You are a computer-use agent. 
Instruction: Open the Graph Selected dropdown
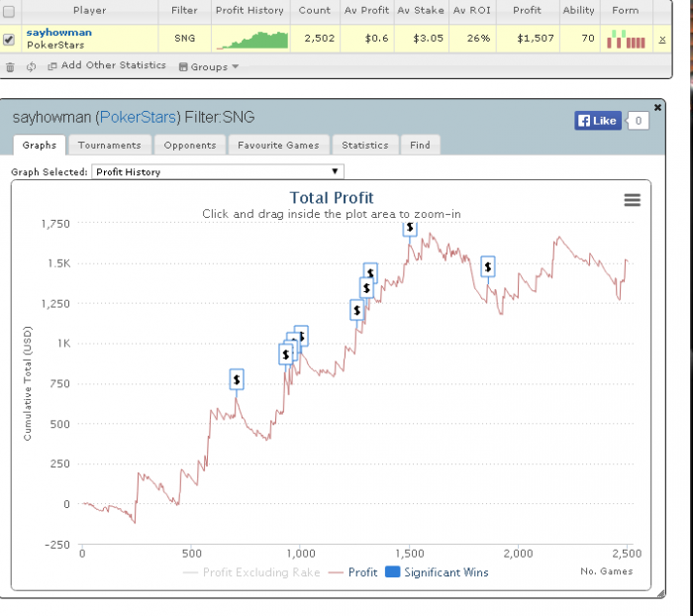pos(218,172)
